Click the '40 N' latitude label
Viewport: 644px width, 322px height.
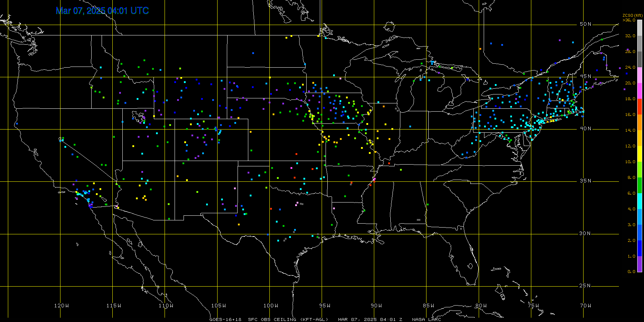586,128
